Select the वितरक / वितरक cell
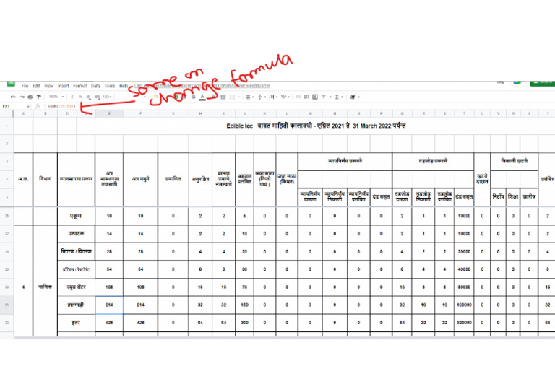The height and width of the screenshot is (392, 555). coord(76,252)
